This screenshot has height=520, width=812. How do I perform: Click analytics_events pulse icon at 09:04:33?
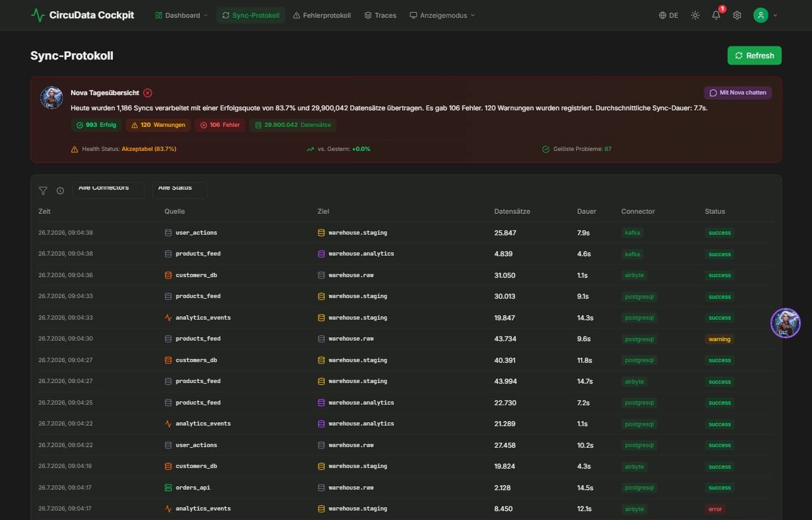click(168, 318)
